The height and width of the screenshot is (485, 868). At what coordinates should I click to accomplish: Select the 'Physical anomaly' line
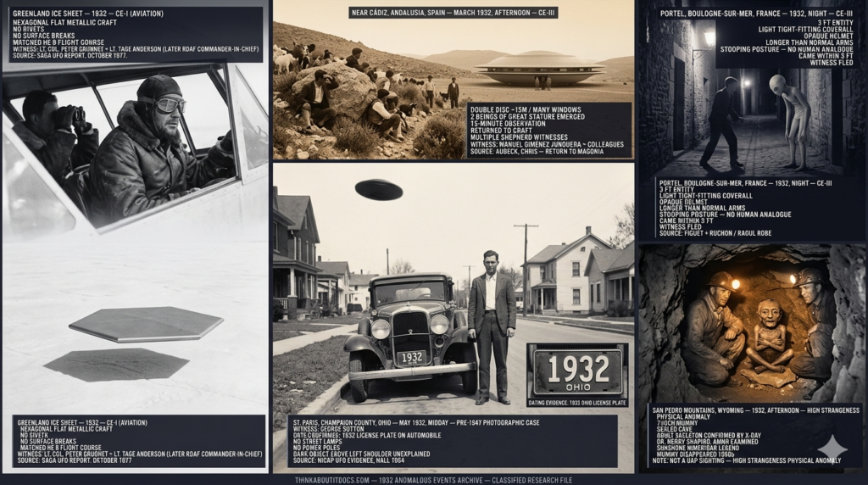click(683, 417)
